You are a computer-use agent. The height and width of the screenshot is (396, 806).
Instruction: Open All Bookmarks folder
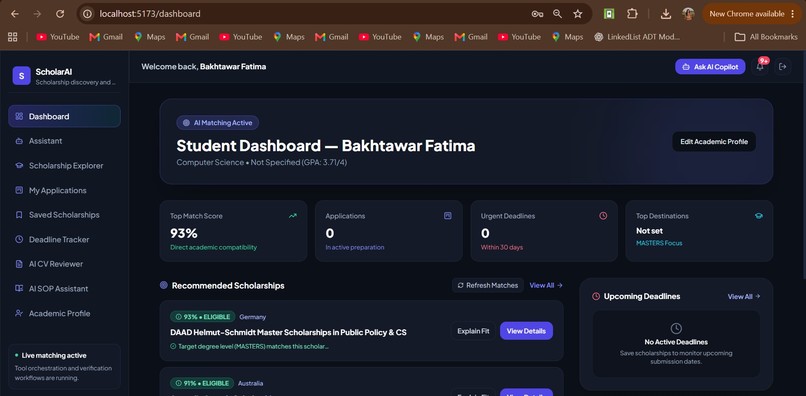point(766,37)
